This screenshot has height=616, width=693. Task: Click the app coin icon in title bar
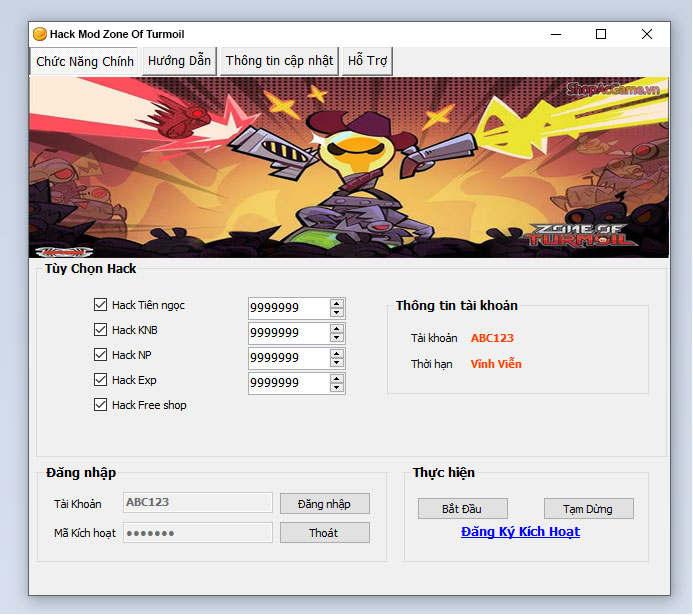(40, 34)
